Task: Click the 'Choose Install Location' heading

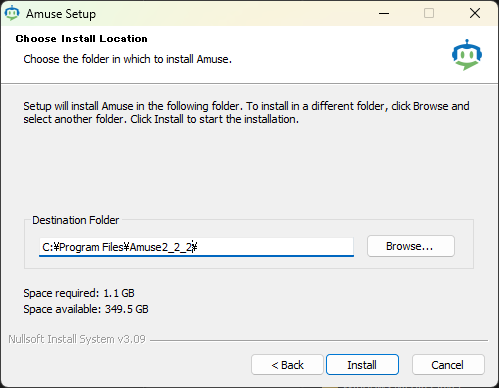Action: [x=81, y=39]
